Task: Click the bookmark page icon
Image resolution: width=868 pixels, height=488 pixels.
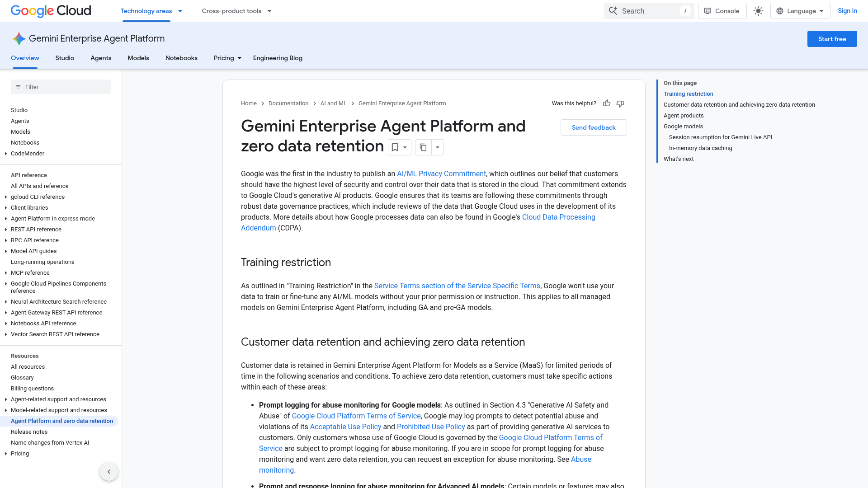Action: coord(395,147)
